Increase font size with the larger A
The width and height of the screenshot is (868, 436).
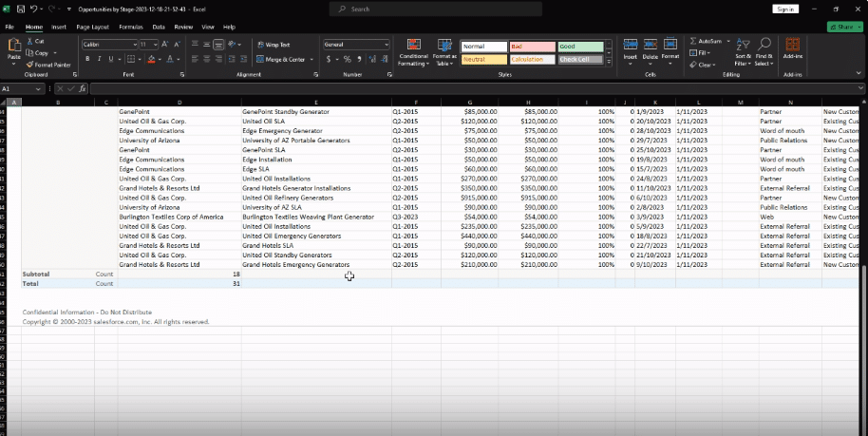165,45
